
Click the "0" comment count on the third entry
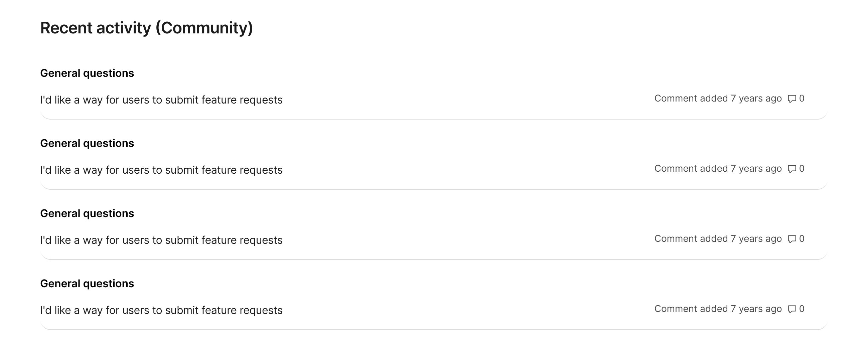pos(802,238)
